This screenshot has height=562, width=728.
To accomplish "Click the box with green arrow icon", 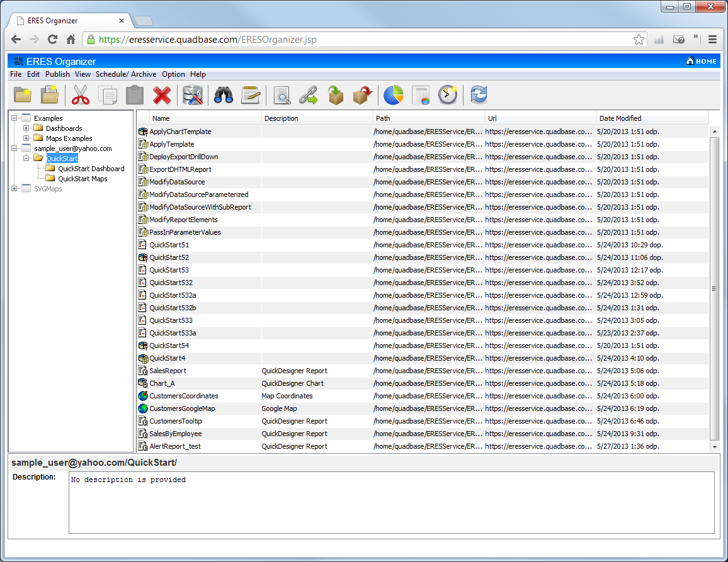I will click(336, 95).
